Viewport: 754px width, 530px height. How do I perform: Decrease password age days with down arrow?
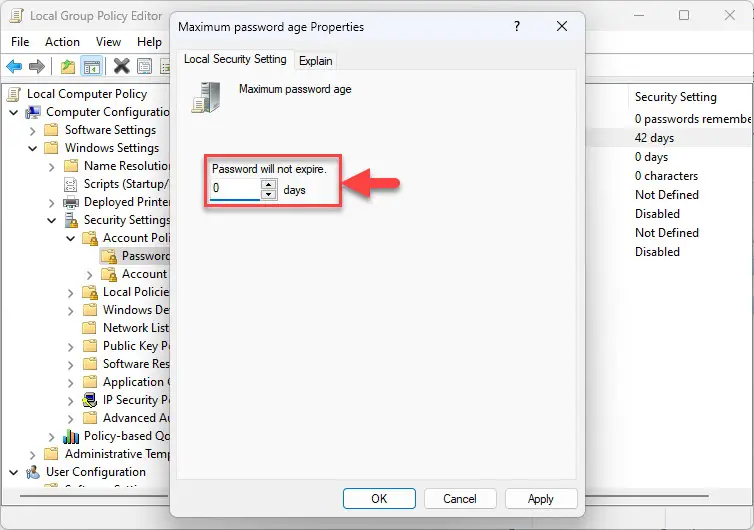[x=268, y=194]
